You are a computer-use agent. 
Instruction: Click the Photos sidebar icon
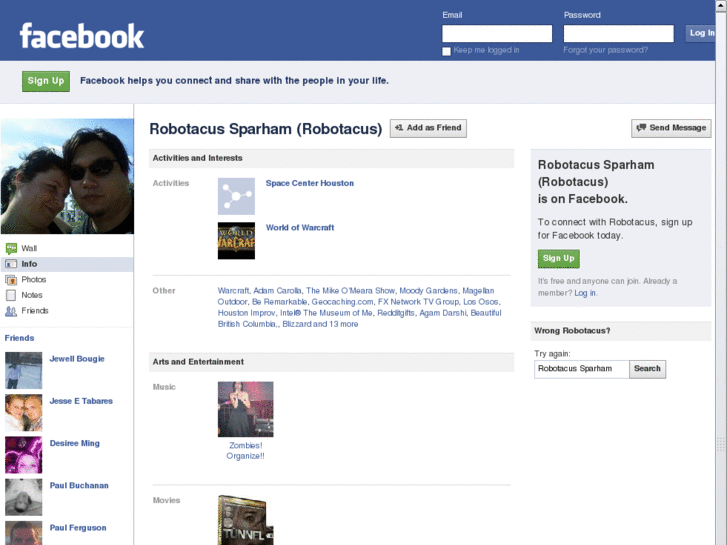click(11, 280)
